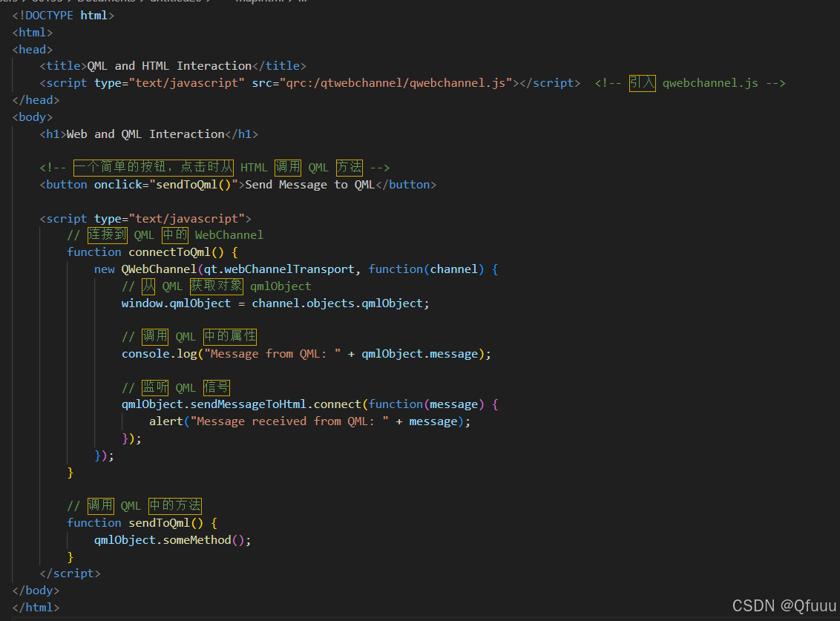This screenshot has width=840, height=621.
Task: Click the closing </head> tag
Action: pyautogui.click(x=36, y=100)
